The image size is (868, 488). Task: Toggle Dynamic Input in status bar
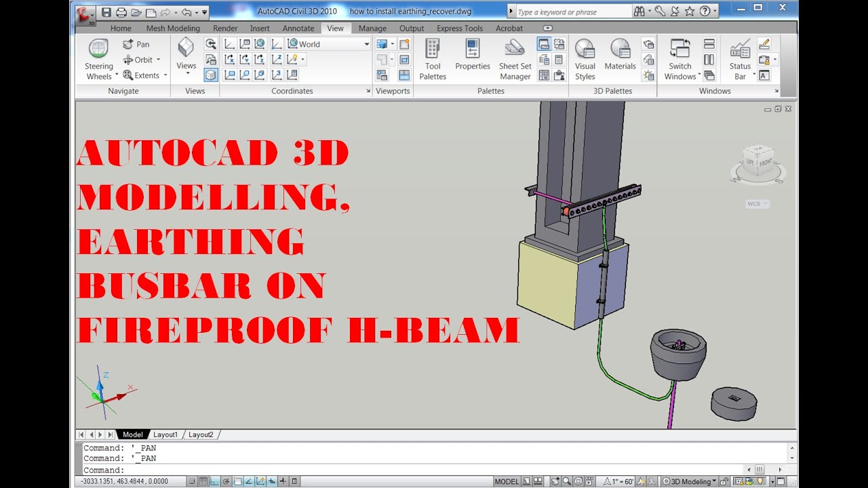pos(272,481)
